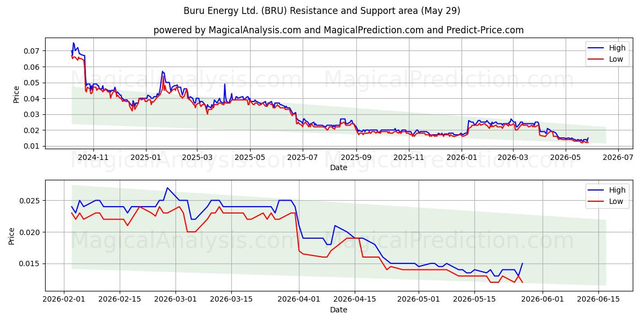Click the 'Price' axis label of the bottom chart
This screenshot has width=644, height=322.
(x=12, y=236)
